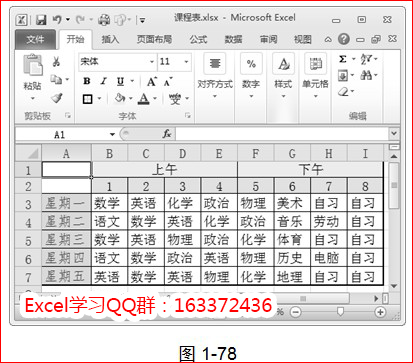The image size is (413, 363).
Task: Minimize the ribbon with caret icon
Action: tap(328, 40)
